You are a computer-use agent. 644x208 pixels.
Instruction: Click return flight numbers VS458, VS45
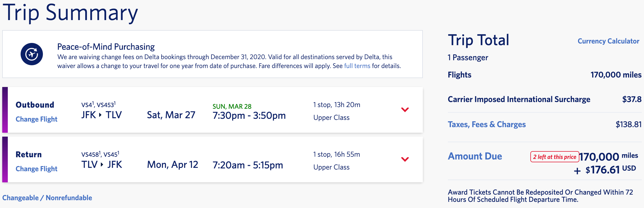coord(100,154)
